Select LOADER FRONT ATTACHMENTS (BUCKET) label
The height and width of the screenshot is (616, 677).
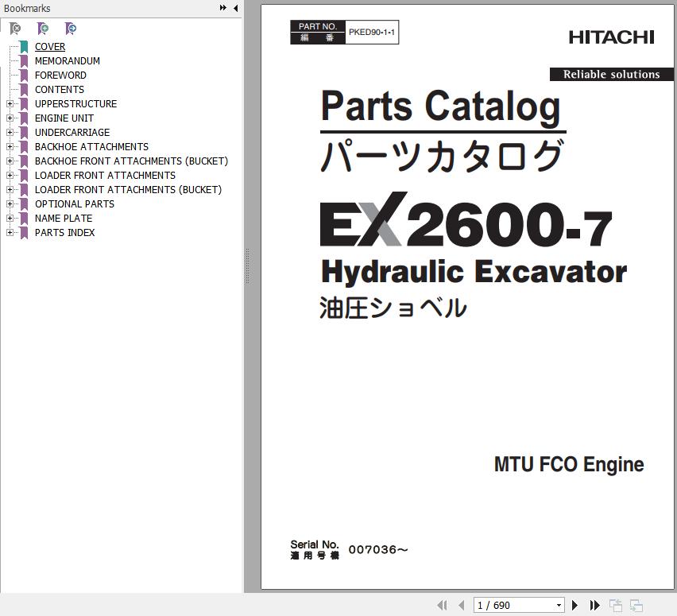pos(128,190)
